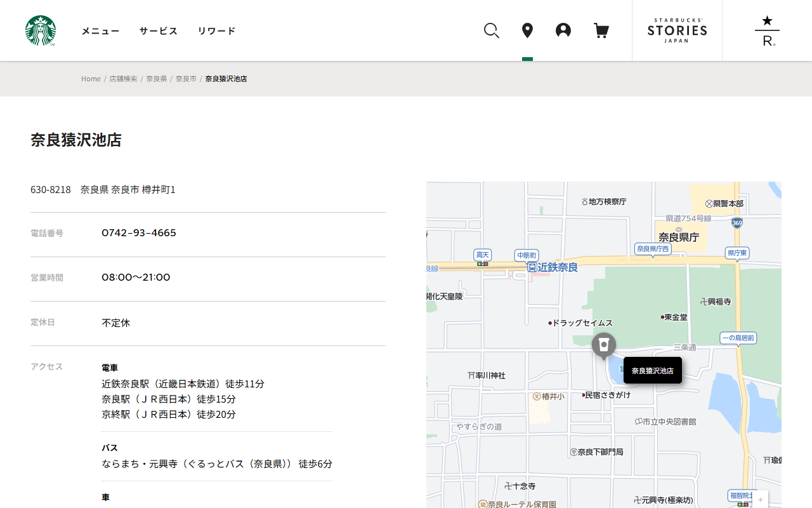Click the ならまち・元興寺 bus access line
This screenshot has width=812, height=508.
tap(217, 464)
